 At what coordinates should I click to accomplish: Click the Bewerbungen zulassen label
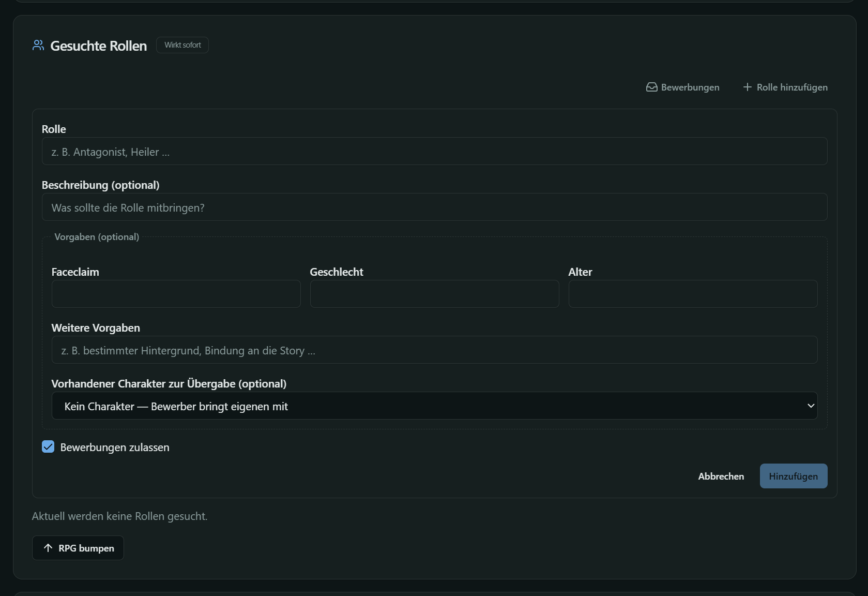[115, 448]
